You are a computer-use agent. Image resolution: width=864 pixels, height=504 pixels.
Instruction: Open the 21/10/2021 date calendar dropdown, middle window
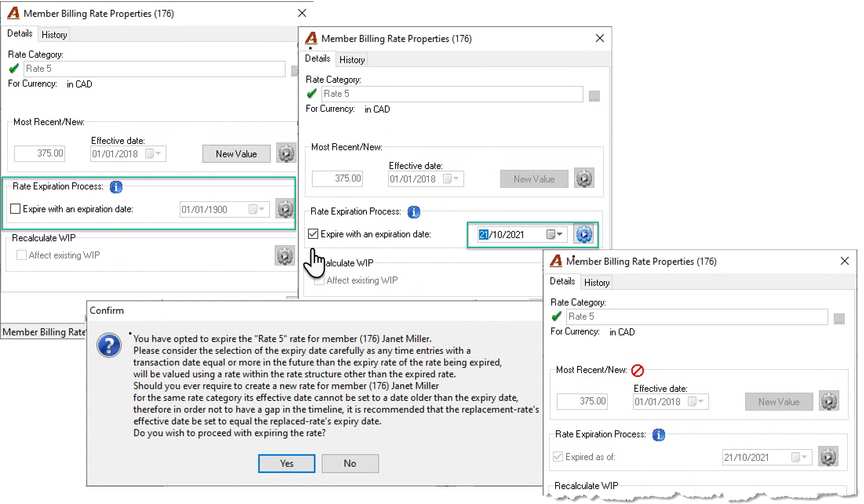point(555,234)
